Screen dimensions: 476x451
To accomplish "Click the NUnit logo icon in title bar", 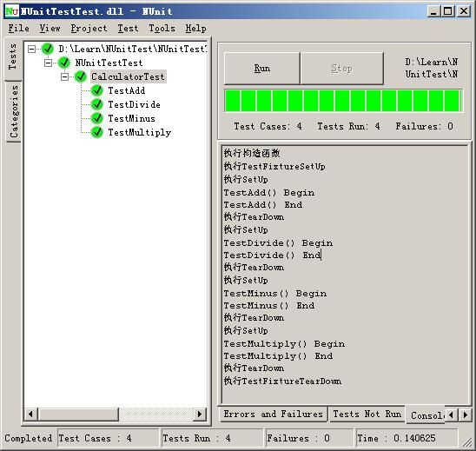I will (x=12, y=11).
